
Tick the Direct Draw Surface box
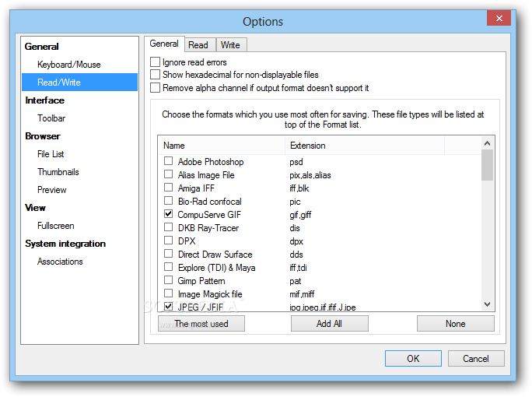(x=168, y=254)
